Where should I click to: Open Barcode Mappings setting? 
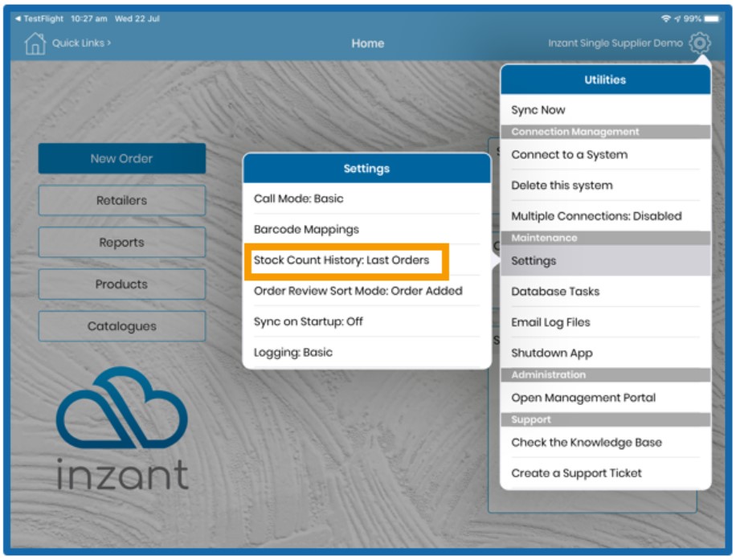tap(366, 229)
